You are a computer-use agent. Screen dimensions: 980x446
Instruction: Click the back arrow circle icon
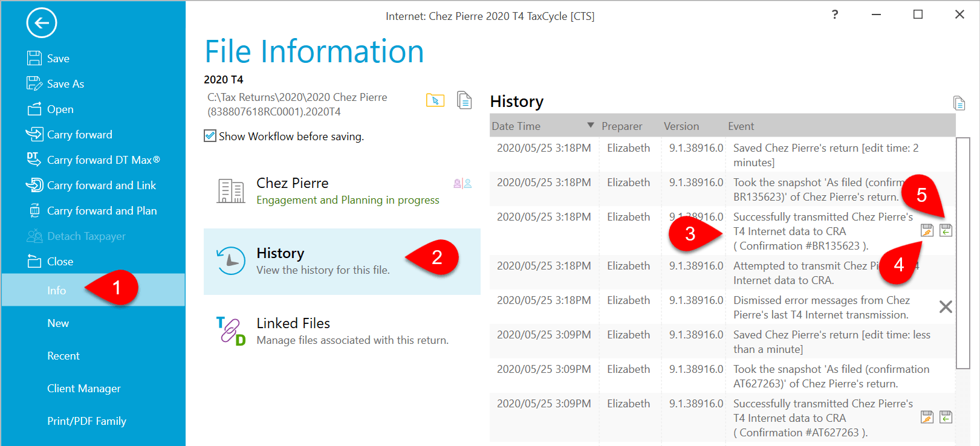42,24
